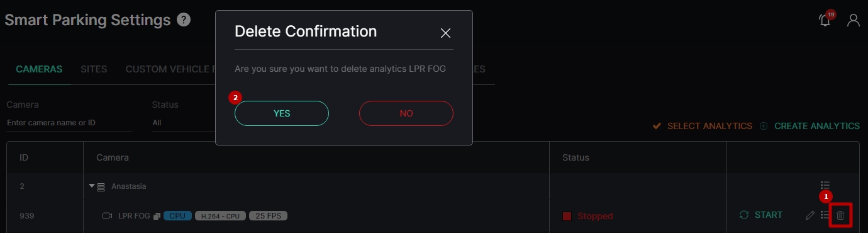Focus the camera name or ID field
Screen dimensions: 868x233
pos(69,123)
